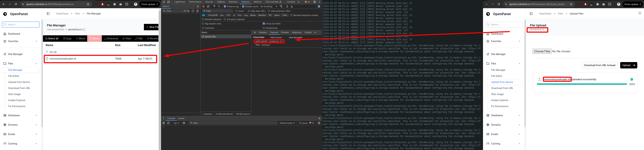644x150 pixels.
Task: Enable Blocked response cookies checkbox
Action: click(x=291, y=15)
